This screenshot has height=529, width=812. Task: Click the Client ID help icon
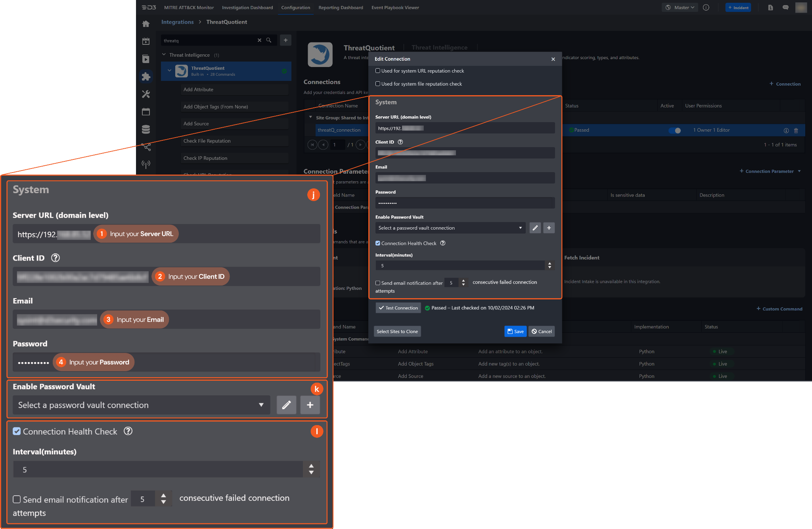click(400, 142)
